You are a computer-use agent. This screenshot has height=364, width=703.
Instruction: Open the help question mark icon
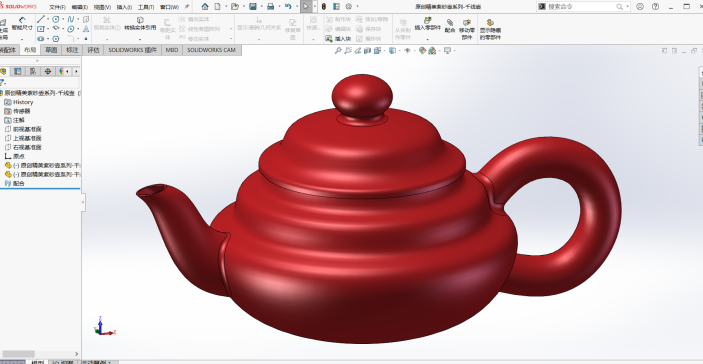click(x=655, y=6)
